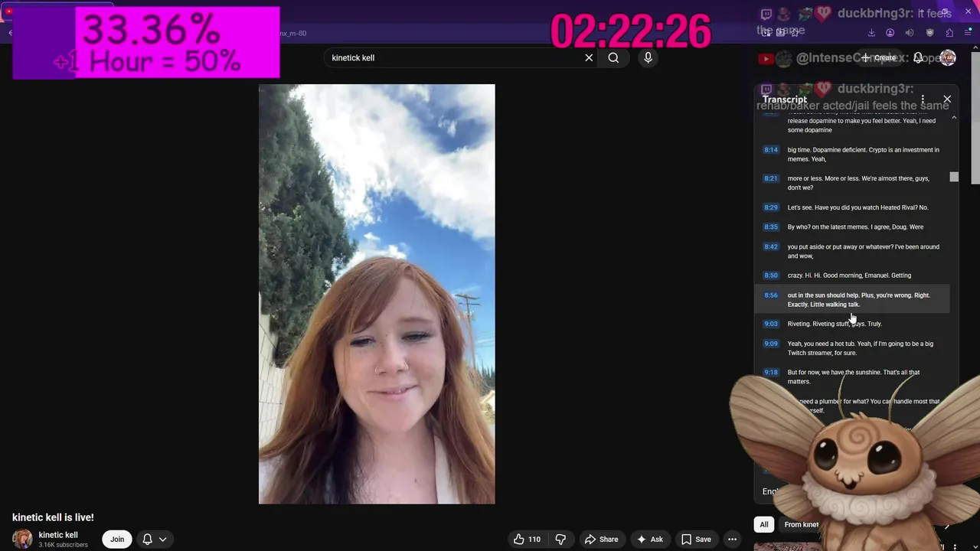The height and width of the screenshot is (551, 980).
Task: Open the Transcript panel three-dot options
Action: click(x=923, y=99)
